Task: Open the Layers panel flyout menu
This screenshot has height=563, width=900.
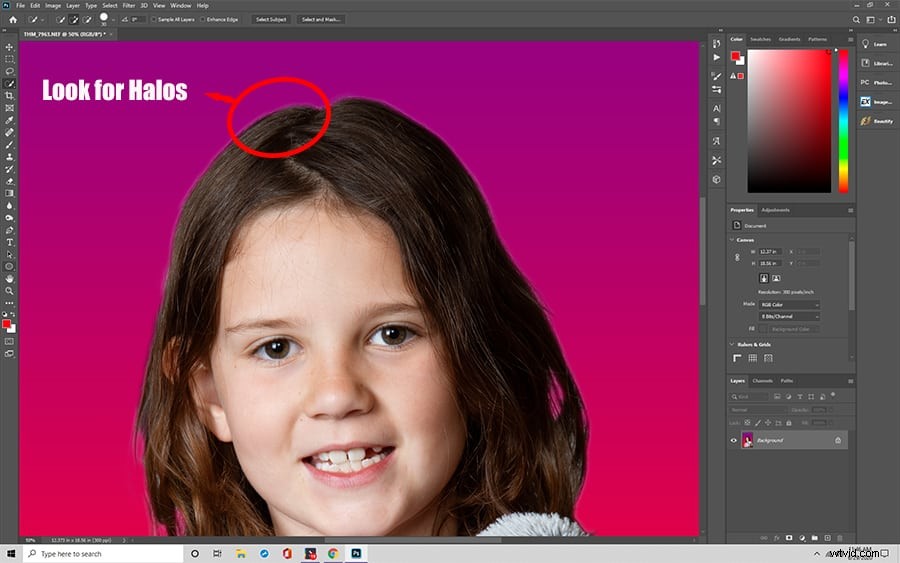Action: click(x=850, y=380)
